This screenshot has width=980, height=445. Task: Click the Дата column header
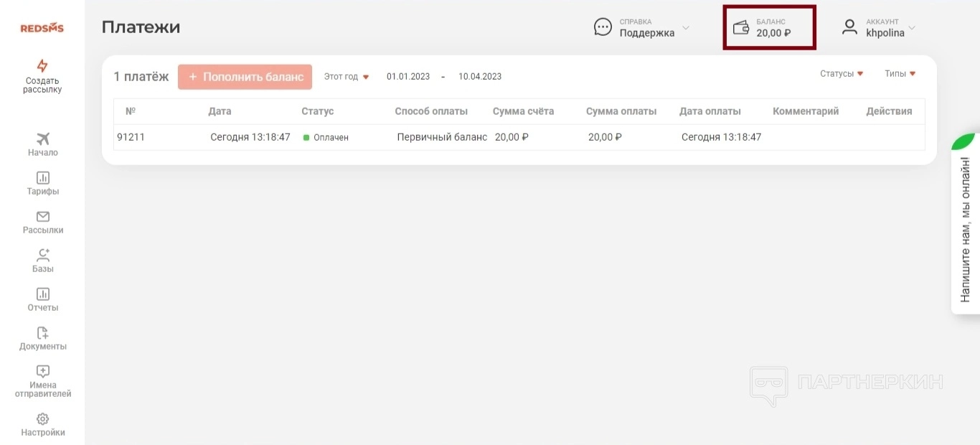(x=220, y=111)
